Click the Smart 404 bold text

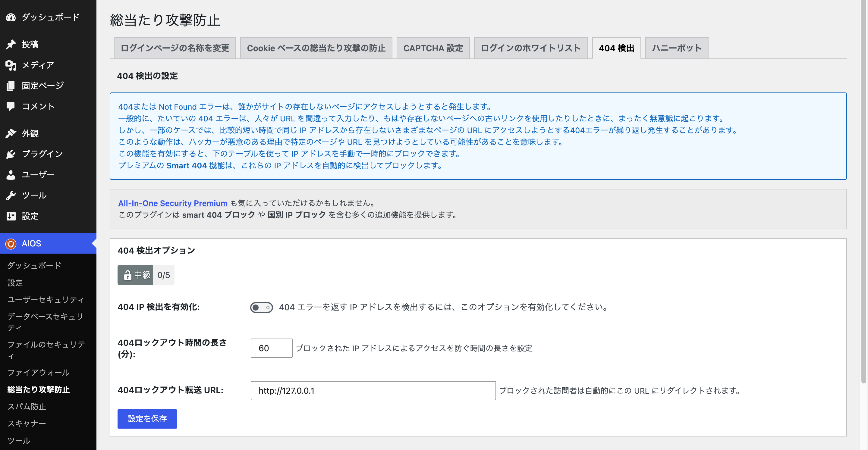(x=186, y=165)
